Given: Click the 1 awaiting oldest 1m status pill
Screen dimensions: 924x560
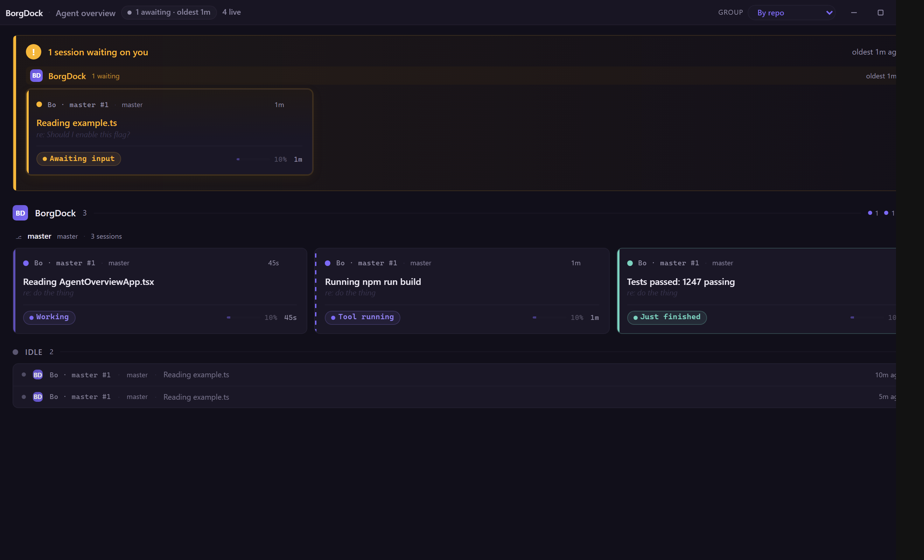Looking at the screenshot, I should (x=169, y=12).
